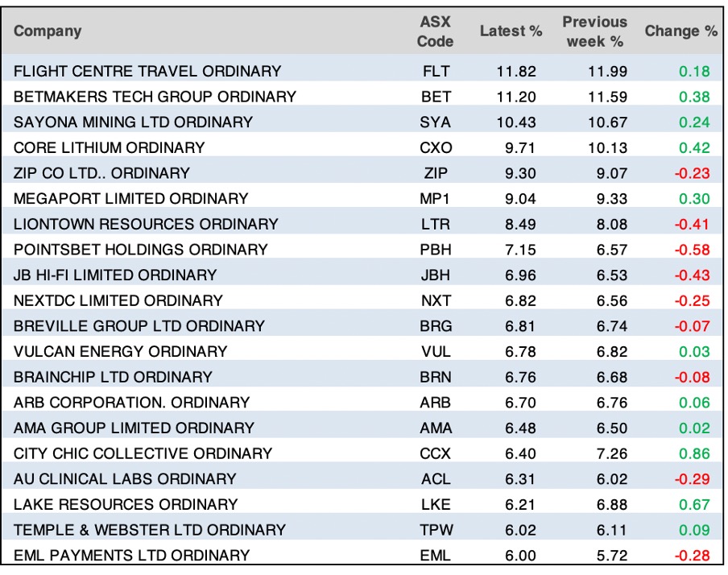This screenshot has width=728, height=575.
Task: Click the ASX Code column header
Action: 435,31
